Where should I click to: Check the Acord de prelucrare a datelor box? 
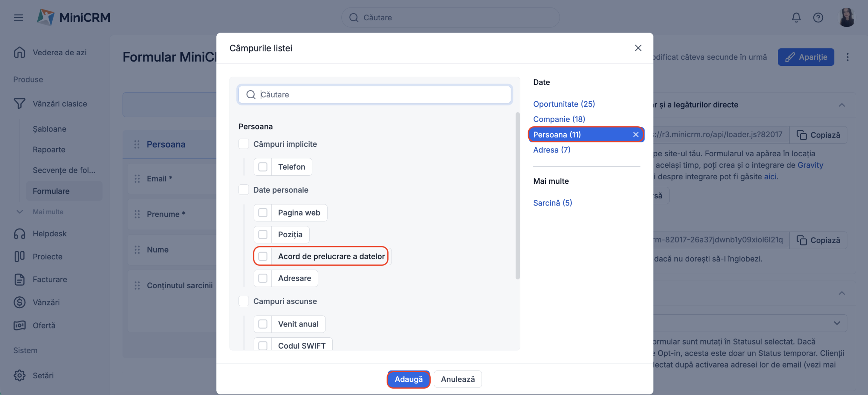pos(263,256)
